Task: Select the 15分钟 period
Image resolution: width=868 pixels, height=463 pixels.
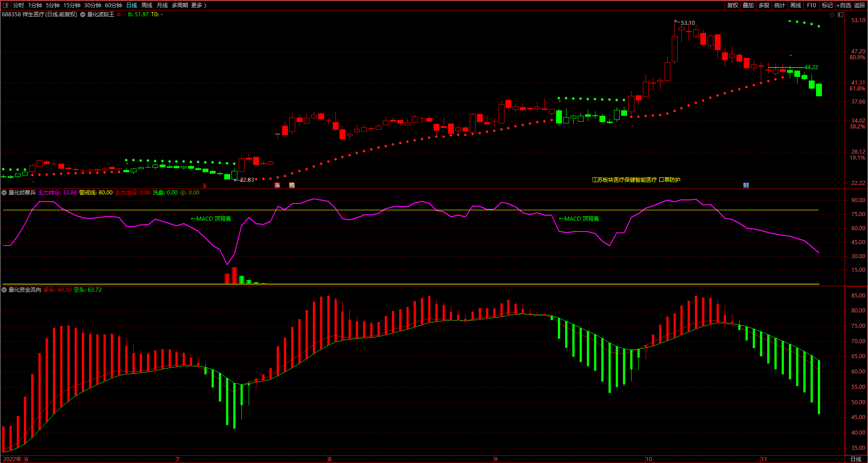Action: click(x=72, y=5)
